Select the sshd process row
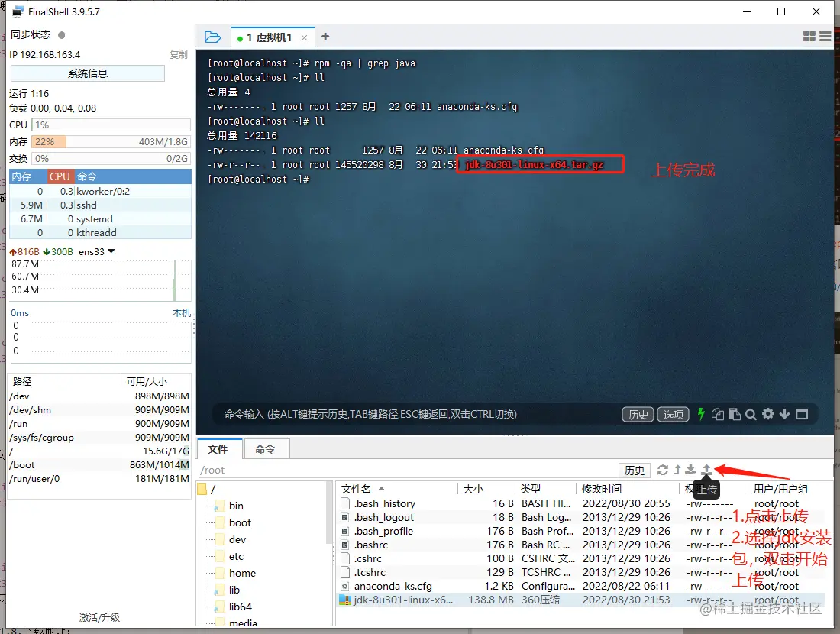 100,205
